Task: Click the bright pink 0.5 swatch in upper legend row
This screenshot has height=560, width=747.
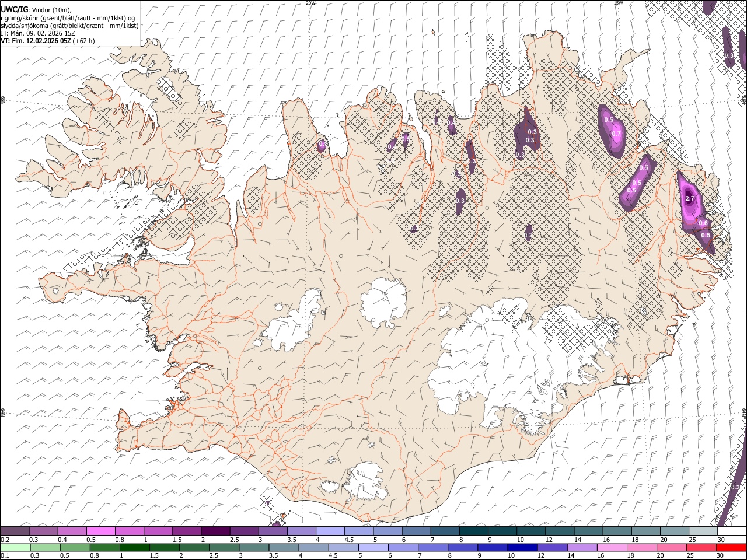Action: point(100,531)
